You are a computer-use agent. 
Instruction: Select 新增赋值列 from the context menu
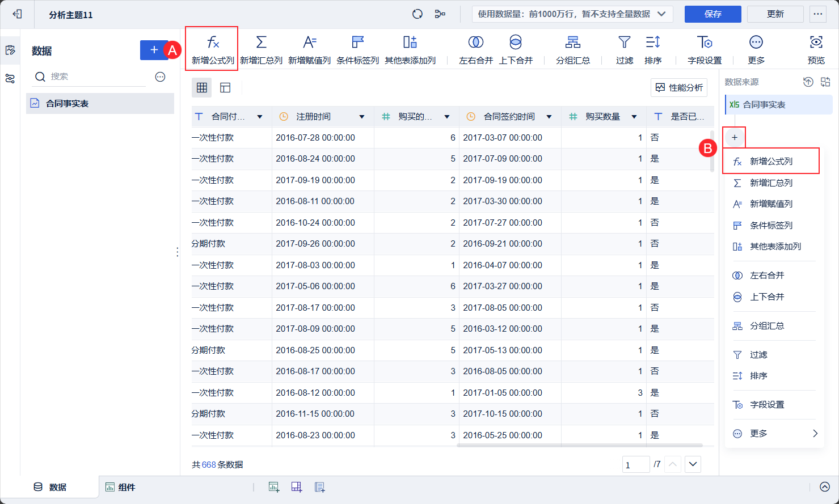coord(770,204)
